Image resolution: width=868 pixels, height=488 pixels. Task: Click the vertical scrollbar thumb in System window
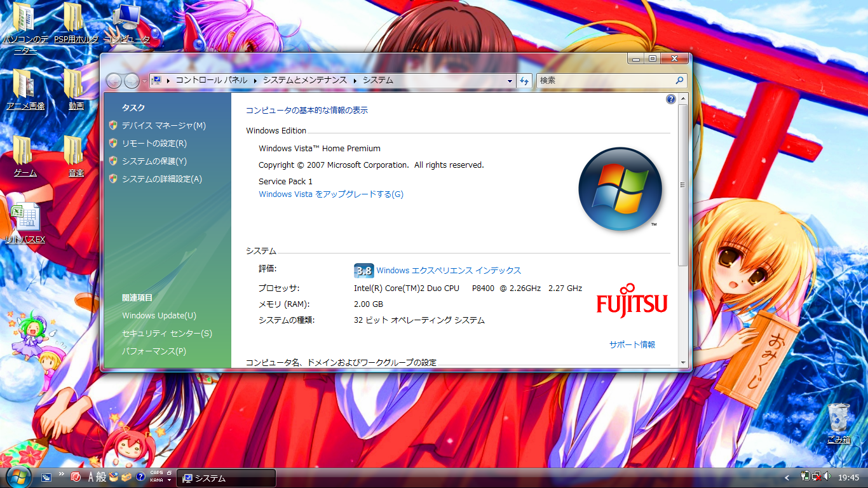pyautogui.click(x=683, y=185)
